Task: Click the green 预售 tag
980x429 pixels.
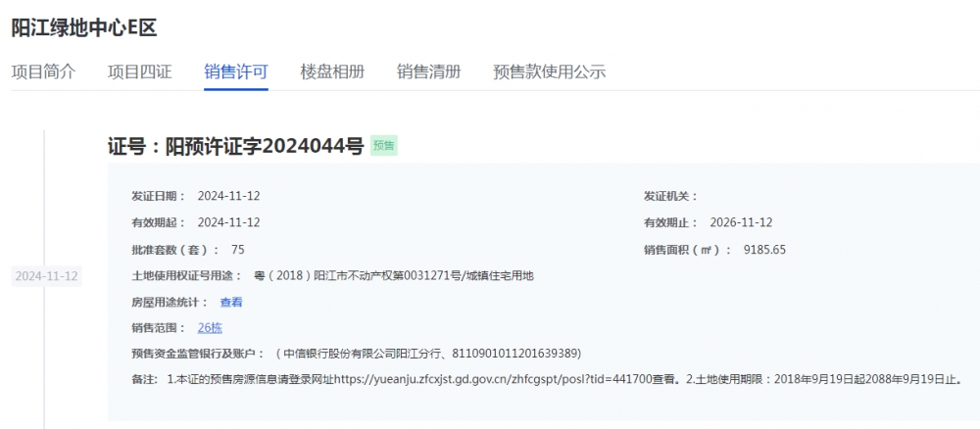Action: pos(384,146)
